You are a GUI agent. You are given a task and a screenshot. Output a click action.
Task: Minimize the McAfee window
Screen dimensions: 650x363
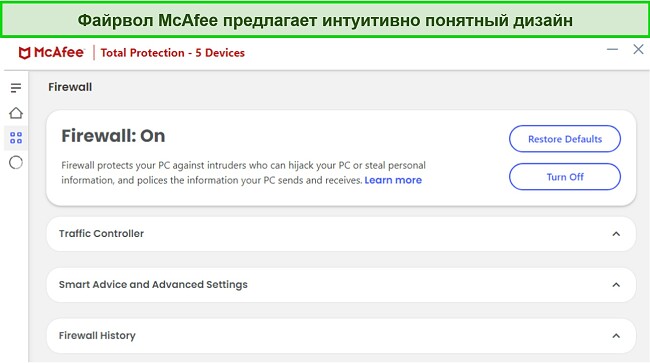612,49
